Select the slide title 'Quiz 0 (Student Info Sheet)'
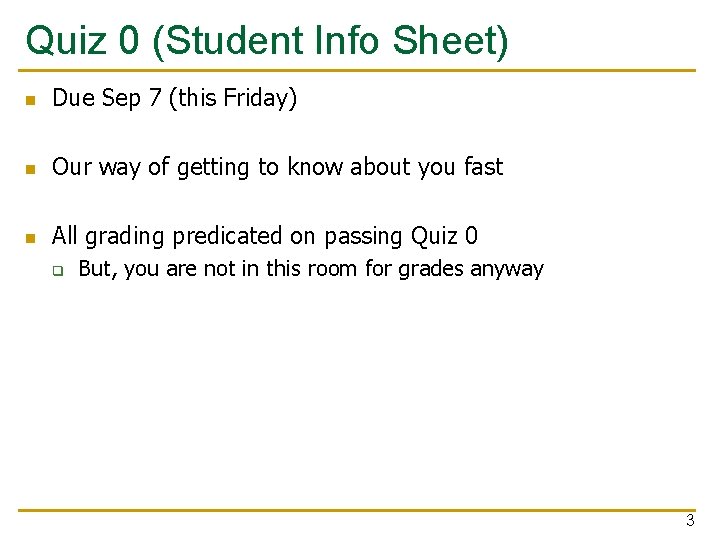720x540 pixels. (x=267, y=41)
